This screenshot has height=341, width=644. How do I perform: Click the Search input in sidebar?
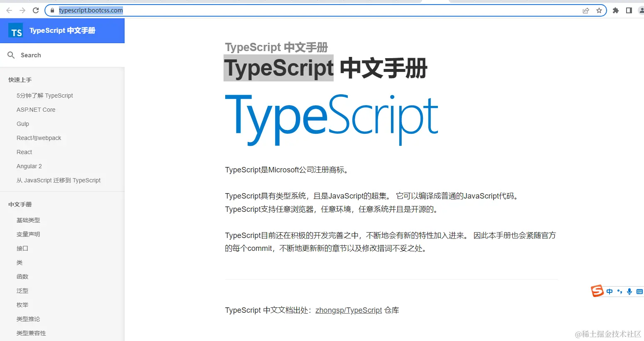(62, 55)
